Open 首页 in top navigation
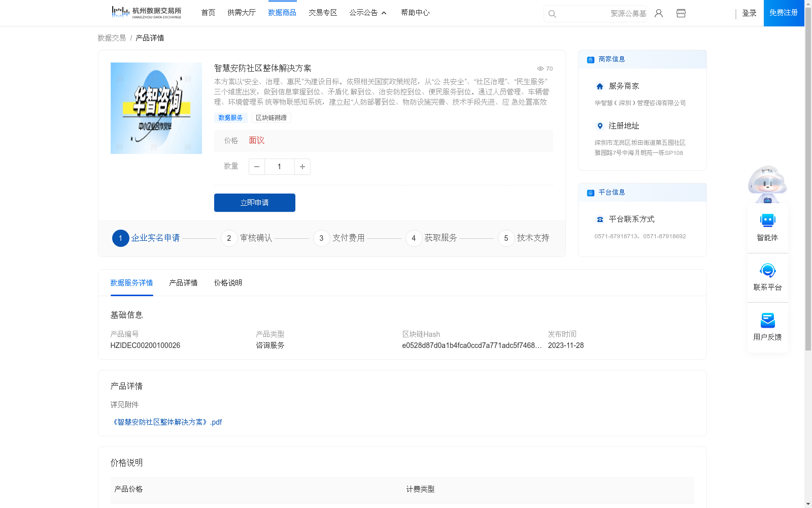The height and width of the screenshot is (508, 812). click(208, 13)
